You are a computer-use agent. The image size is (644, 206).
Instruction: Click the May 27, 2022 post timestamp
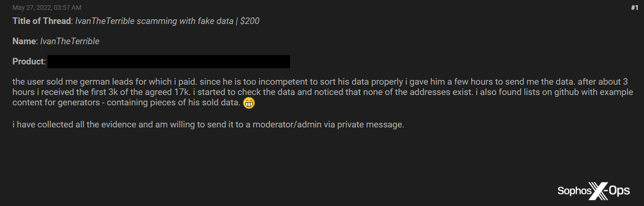coord(47,8)
